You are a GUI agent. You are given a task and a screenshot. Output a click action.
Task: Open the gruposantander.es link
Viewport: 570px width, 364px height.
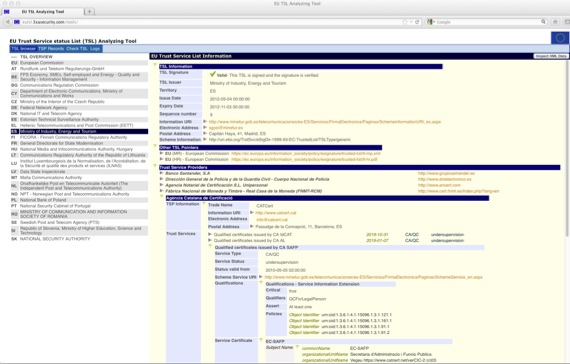pyautogui.click(x=446, y=173)
